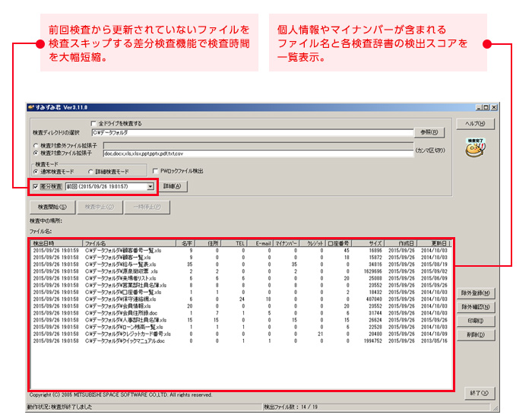Sort by 住所 column header
Screen dimensions: 532x418
coord(207,243)
